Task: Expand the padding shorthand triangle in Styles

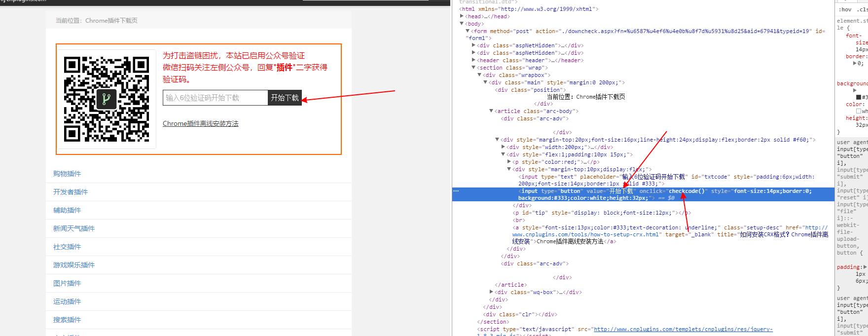Action: point(865,267)
